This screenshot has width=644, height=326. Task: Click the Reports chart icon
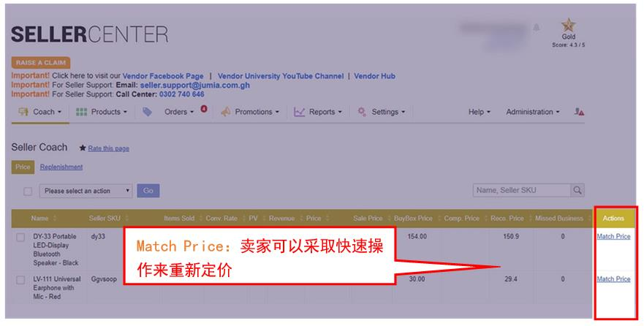click(x=299, y=112)
